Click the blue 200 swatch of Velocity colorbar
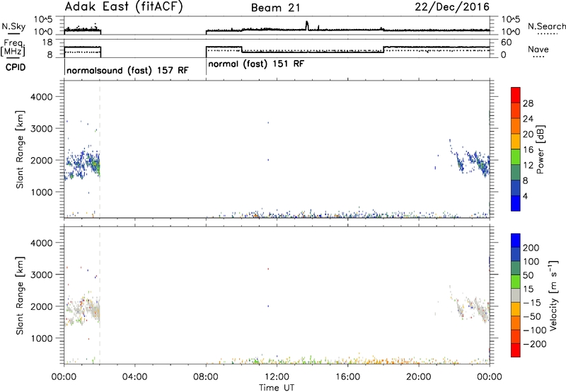 516,241
